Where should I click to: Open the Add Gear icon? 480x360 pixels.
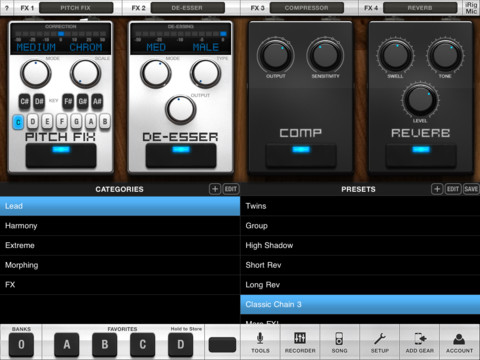420,339
